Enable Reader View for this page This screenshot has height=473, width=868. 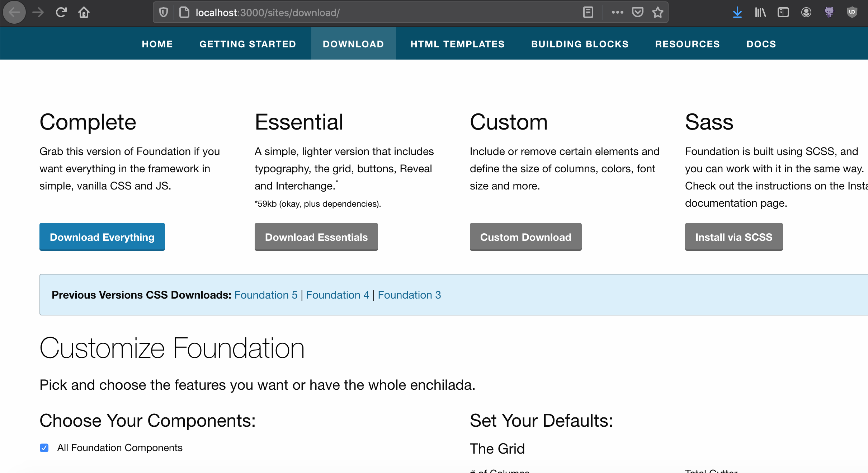[x=588, y=12]
